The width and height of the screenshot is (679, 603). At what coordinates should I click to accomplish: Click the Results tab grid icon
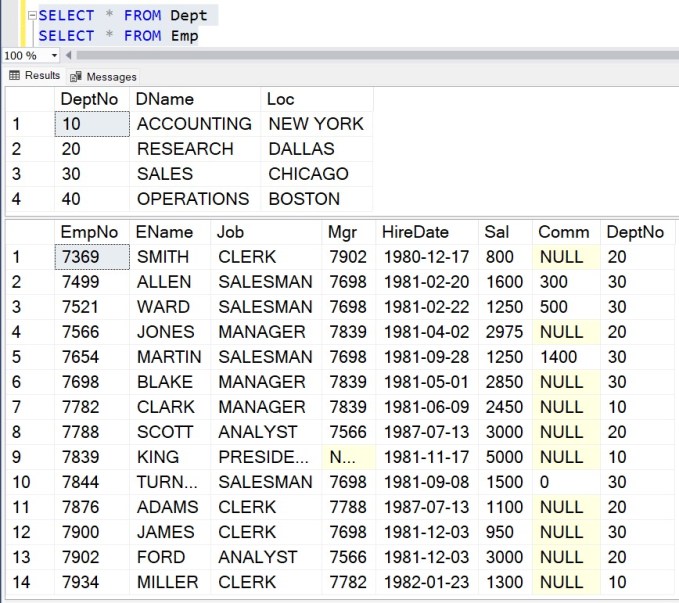(x=15, y=76)
